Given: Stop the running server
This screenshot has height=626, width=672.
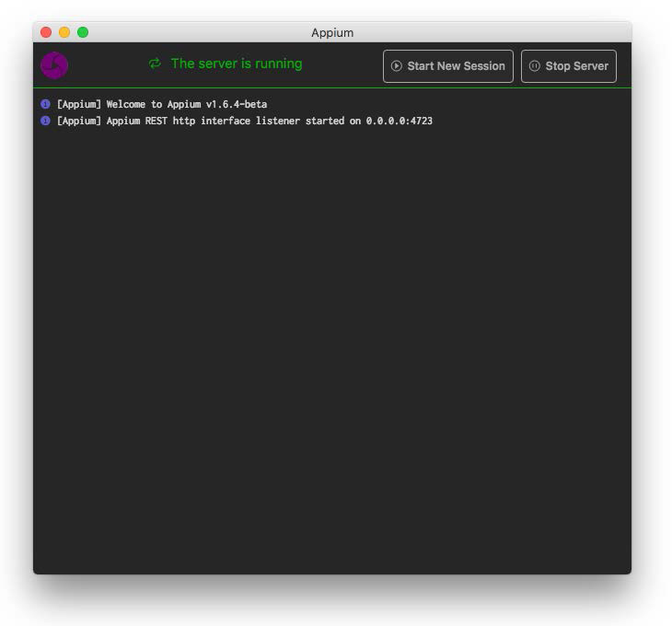Looking at the screenshot, I should [x=568, y=66].
